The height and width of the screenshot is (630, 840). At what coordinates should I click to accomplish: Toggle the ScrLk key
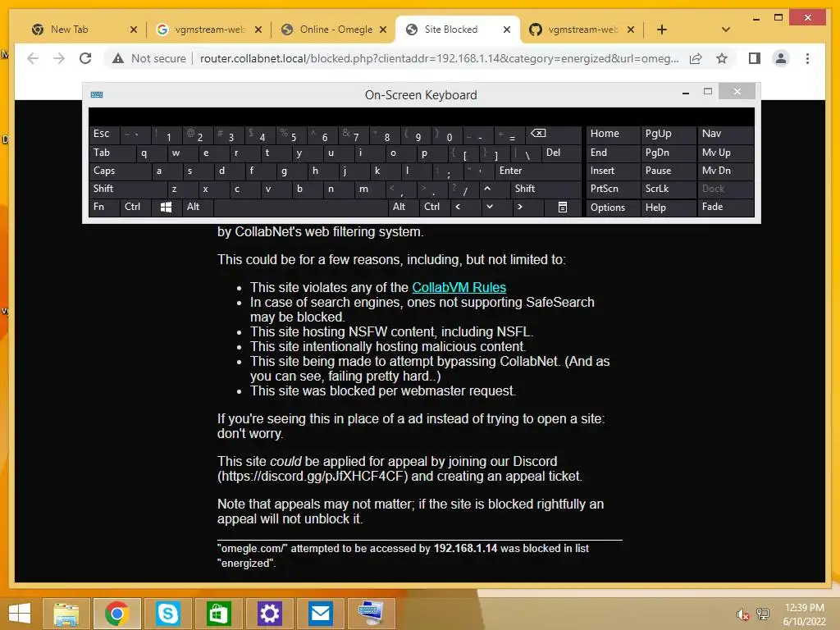coord(668,189)
